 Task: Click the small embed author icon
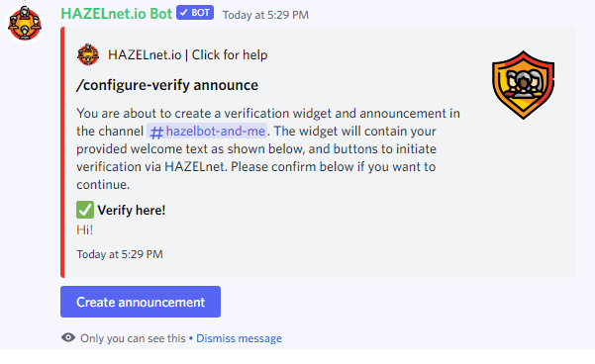point(88,54)
